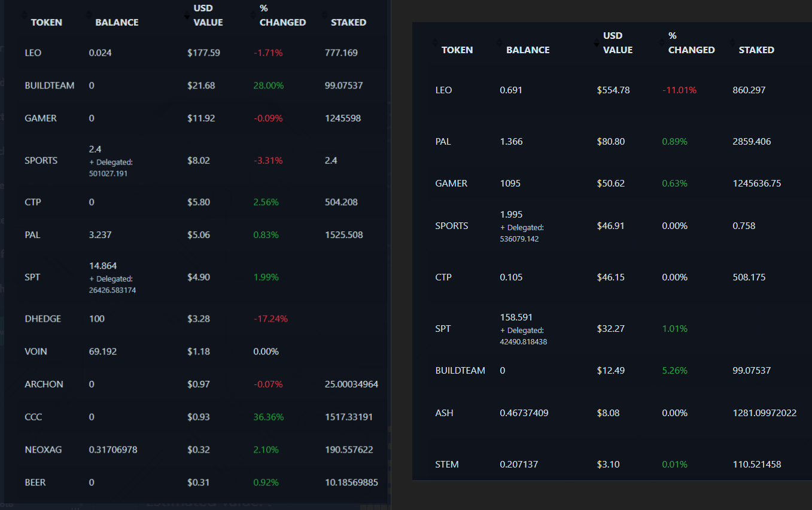Click the 0.46737409 ASH balance
Viewport: 812px width, 510px height.
524,413
